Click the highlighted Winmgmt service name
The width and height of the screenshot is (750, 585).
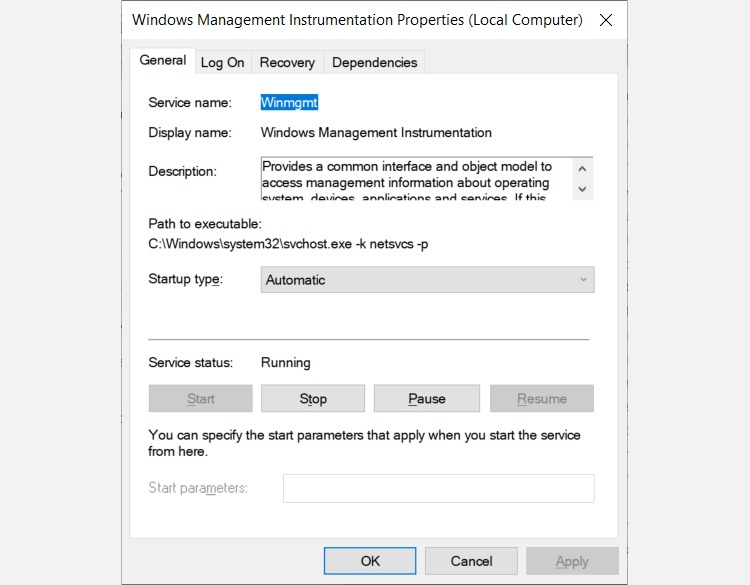[289, 102]
